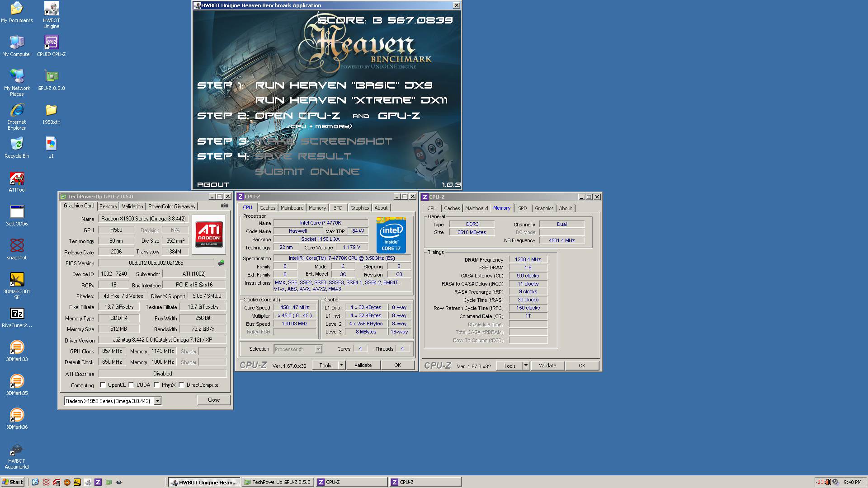The image size is (868, 488).
Task: Click the BIOS Version field in GPU-Z
Action: coord(156,263)
